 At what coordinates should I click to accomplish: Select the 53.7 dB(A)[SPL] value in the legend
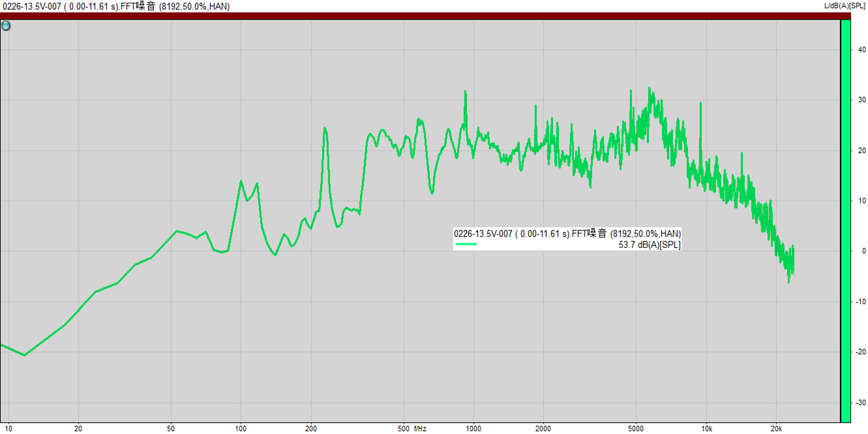(x=650, y=245)
